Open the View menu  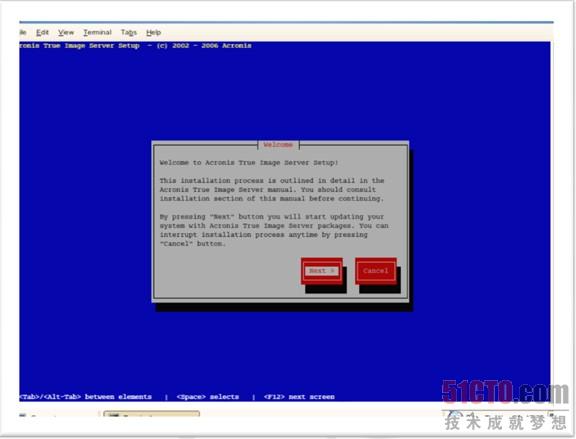[66, 32]
